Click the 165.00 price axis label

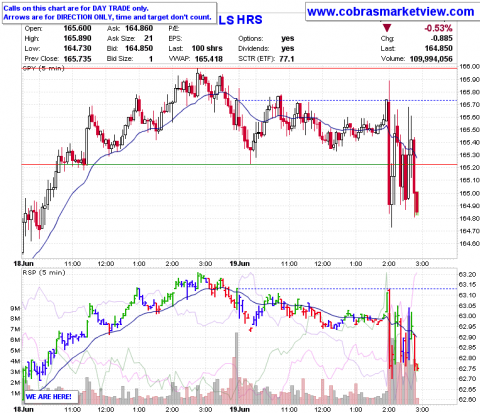[x=470, y=193]
